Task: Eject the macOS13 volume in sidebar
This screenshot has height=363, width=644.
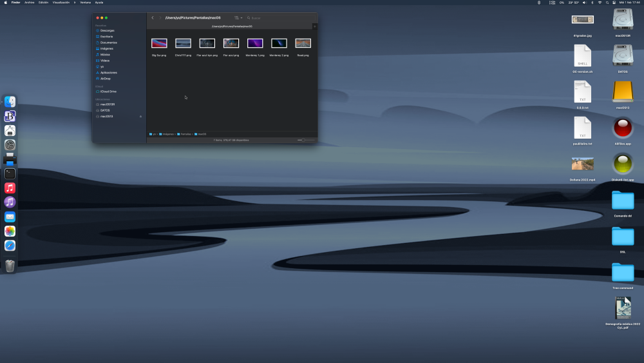Action: point(141,116)
